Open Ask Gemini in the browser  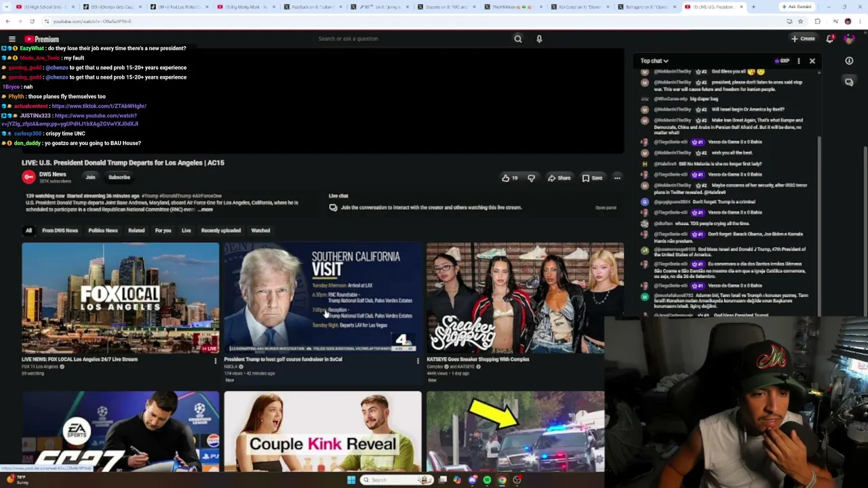coord(796,7)
